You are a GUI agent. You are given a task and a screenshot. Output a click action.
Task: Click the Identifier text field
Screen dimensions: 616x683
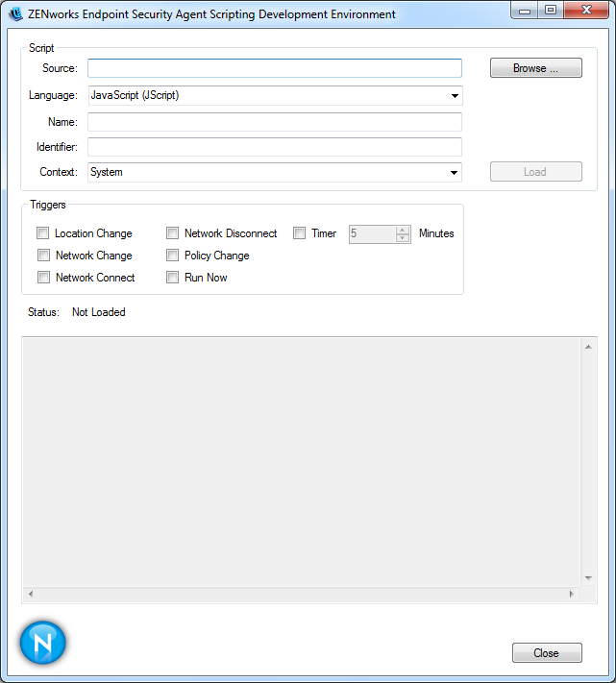(275, 147)
